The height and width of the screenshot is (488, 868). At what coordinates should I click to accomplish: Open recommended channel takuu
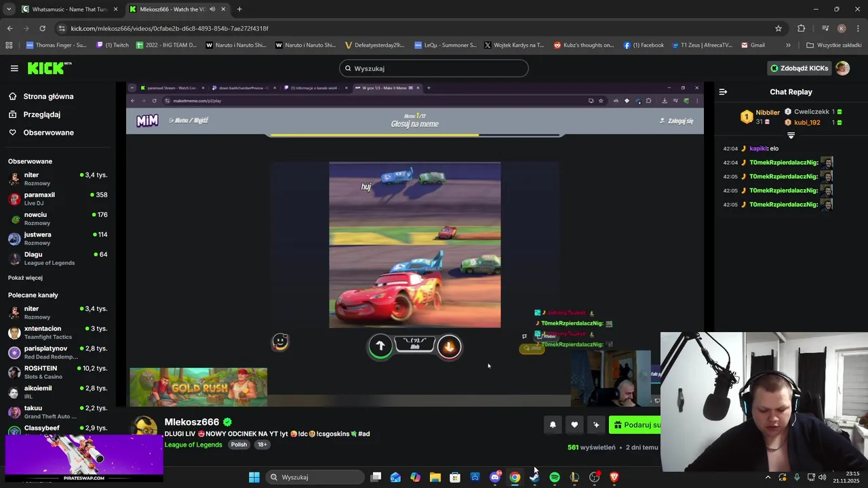pyautogui.click(x=58, y=412)
